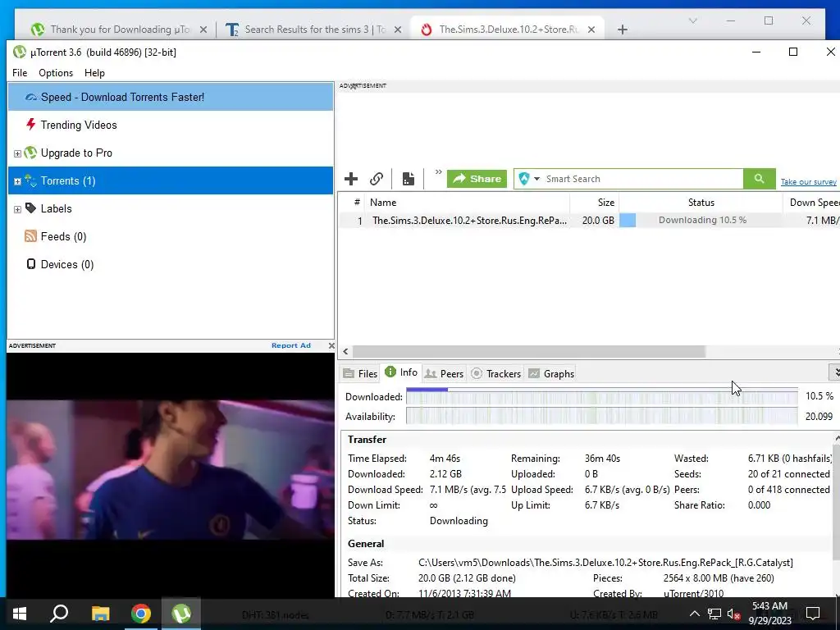This screenshot has width=840, height=630.
Task: Click the advertisement video thumbnail
Action: click(x=171, y=469)
